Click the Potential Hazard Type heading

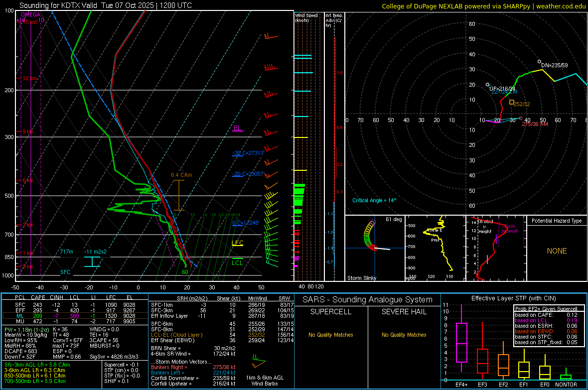pyautogui.click(x=557, y=221)
